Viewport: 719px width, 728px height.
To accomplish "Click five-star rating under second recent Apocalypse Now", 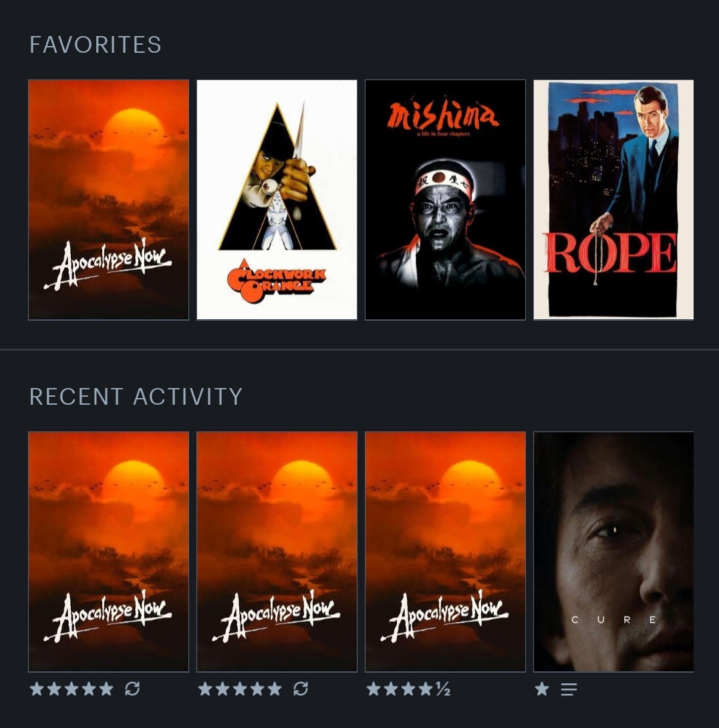I will tap(240, 689).
